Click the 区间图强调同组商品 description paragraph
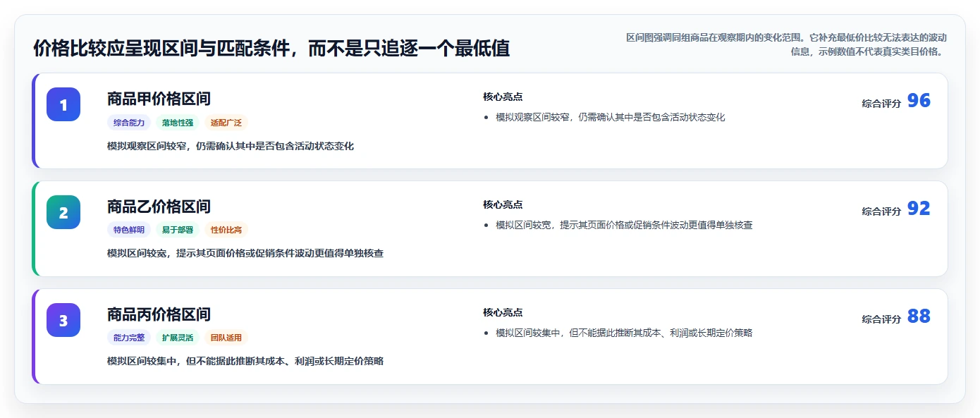980x418 pixels. pyautogui.click(x=786, y=44)
